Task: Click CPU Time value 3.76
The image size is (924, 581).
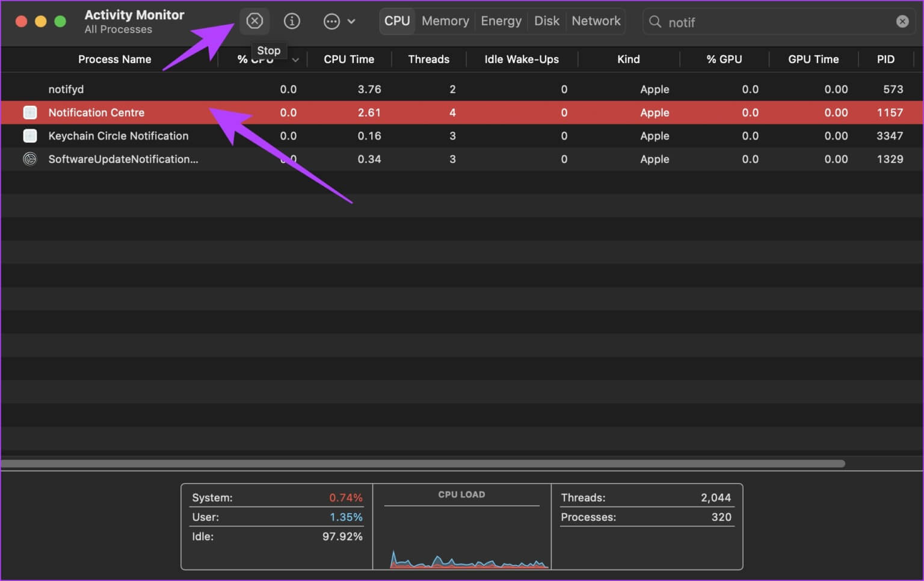Action: click(x=369, y=89)
